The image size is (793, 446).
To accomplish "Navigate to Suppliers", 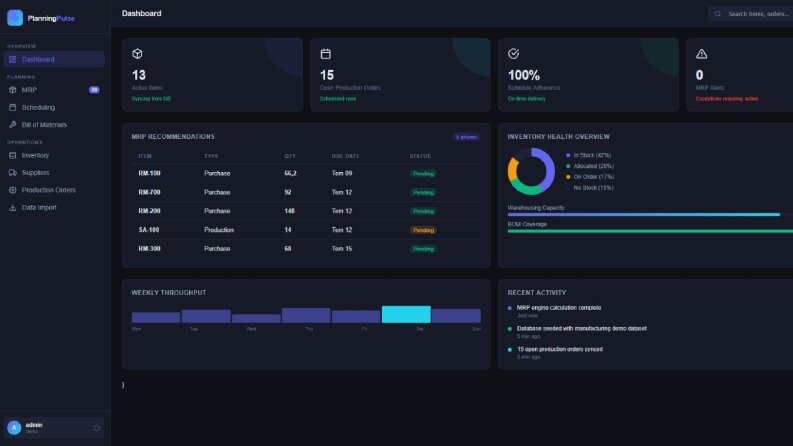I will [54, 172].
